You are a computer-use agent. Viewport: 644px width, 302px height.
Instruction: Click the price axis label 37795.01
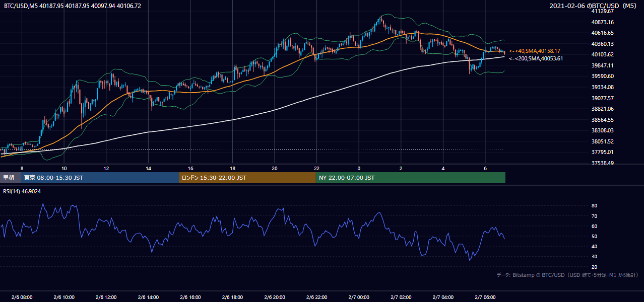point(602,152)
